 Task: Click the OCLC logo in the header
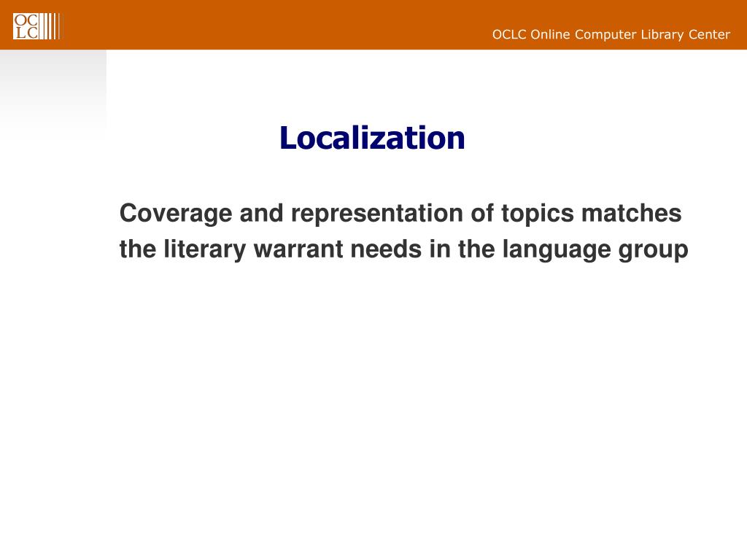[36, 26]
